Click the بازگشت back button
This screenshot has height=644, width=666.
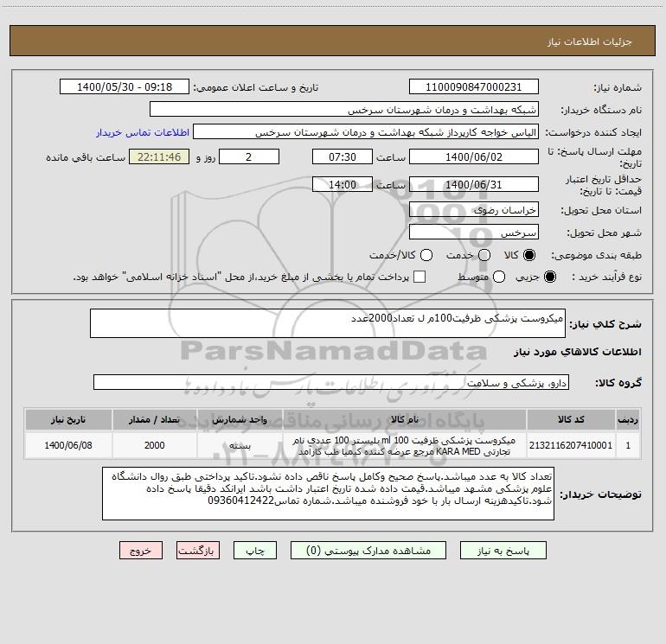click(x=198, y=551)
